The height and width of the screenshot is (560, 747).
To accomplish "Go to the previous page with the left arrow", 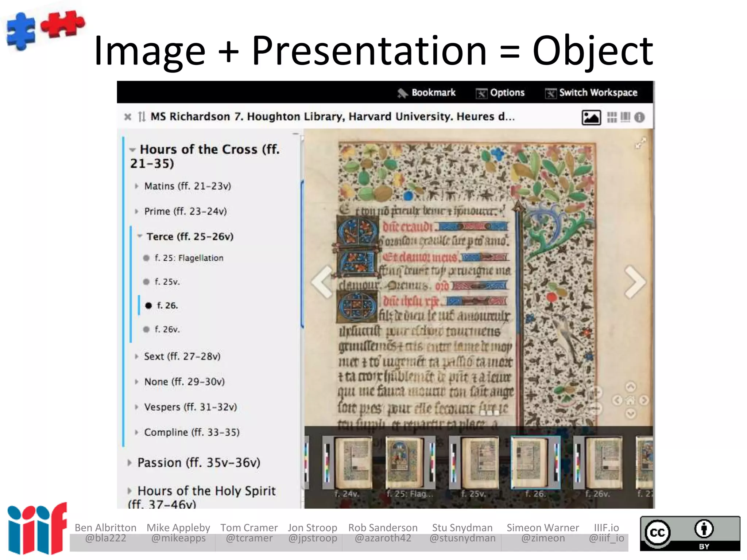I will click(322, 281).
